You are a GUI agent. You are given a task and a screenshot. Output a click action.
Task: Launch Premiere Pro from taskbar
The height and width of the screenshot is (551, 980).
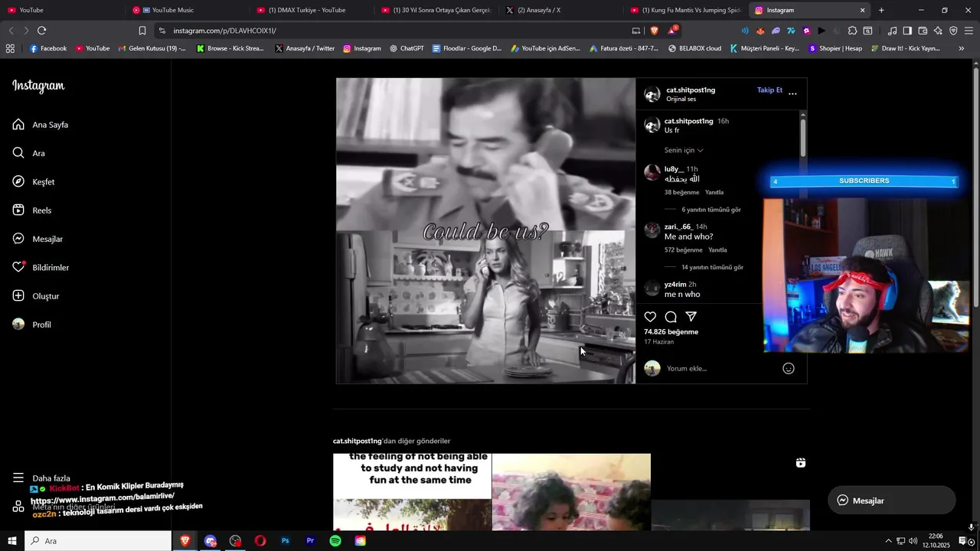click(x=310, y=541)
